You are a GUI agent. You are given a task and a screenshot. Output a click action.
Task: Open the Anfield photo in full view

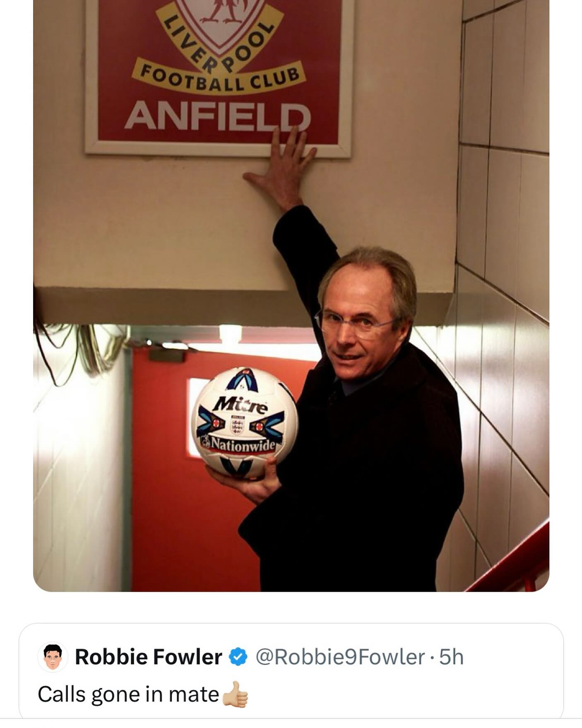(x=291, y=296)
